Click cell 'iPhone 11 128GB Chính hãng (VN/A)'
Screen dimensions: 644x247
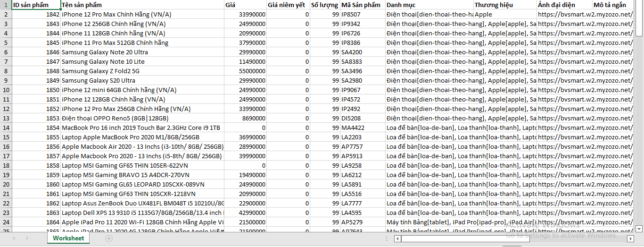pyautogui.click(x=142, y=33)
